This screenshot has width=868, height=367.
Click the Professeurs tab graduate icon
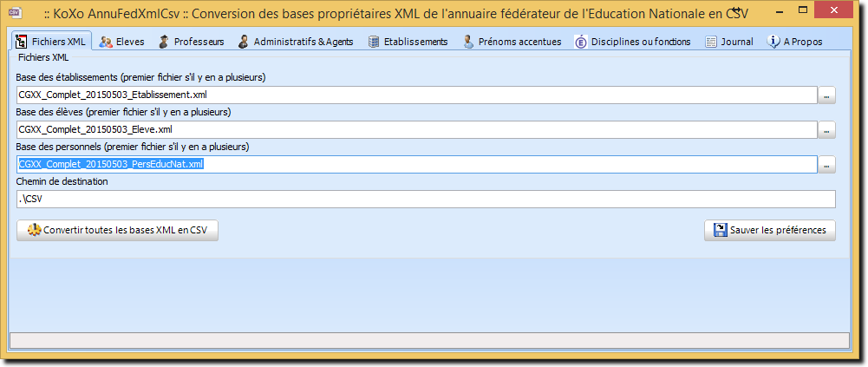pyautogui.click(x=164, y=42)
